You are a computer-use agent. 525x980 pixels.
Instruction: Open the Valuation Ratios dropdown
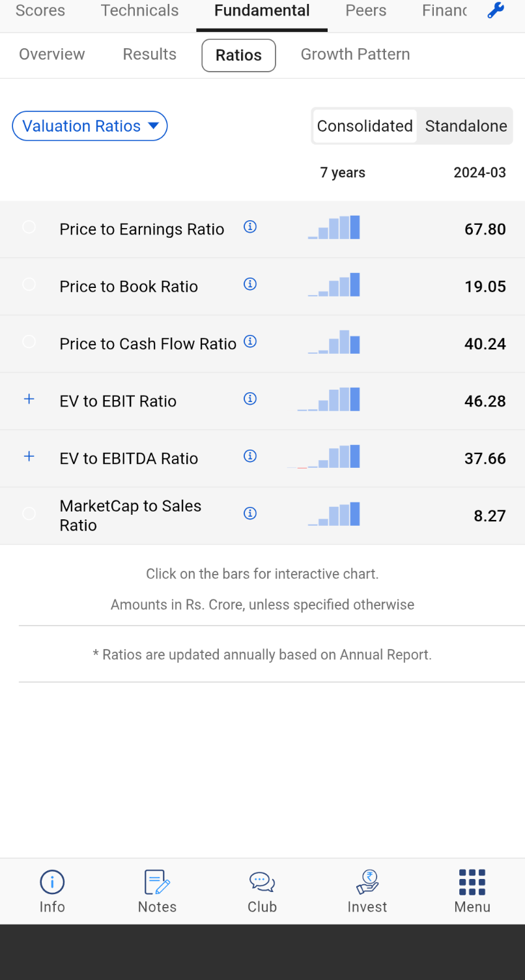tap(90, 126)
